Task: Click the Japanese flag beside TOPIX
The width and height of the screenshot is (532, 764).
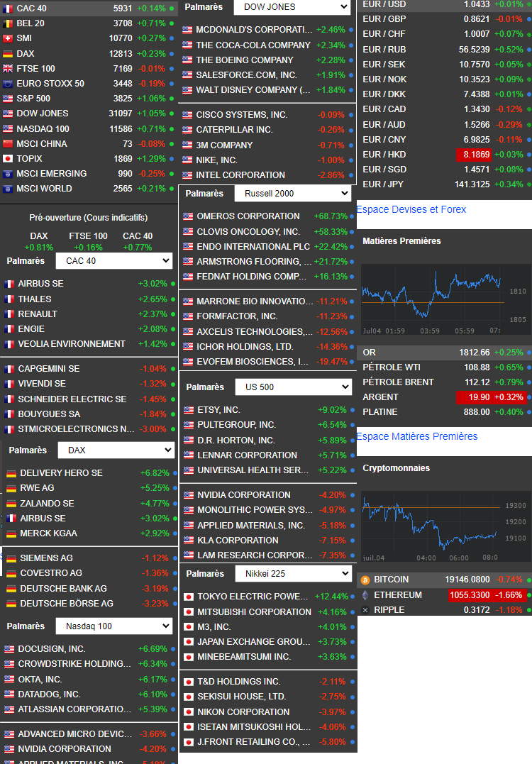Action: pyautogui.click(x=8, y=159)
